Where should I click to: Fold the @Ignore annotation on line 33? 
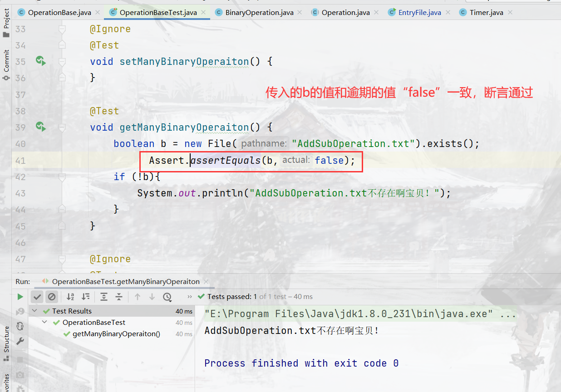click(62, 29)
